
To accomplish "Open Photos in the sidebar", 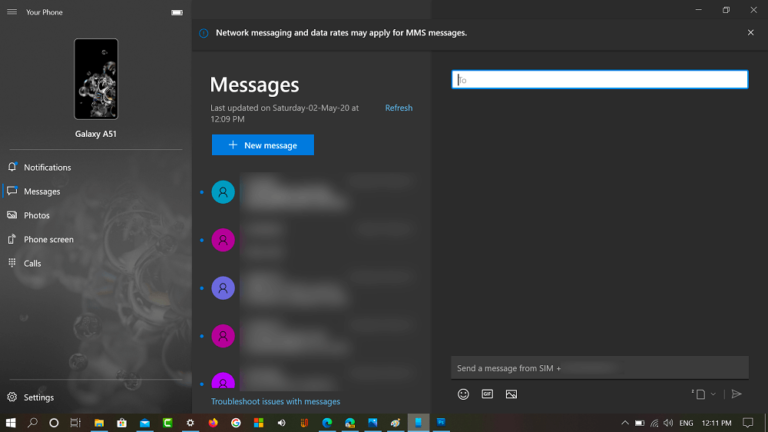I will pyautogui.click(x=36, y=216).
